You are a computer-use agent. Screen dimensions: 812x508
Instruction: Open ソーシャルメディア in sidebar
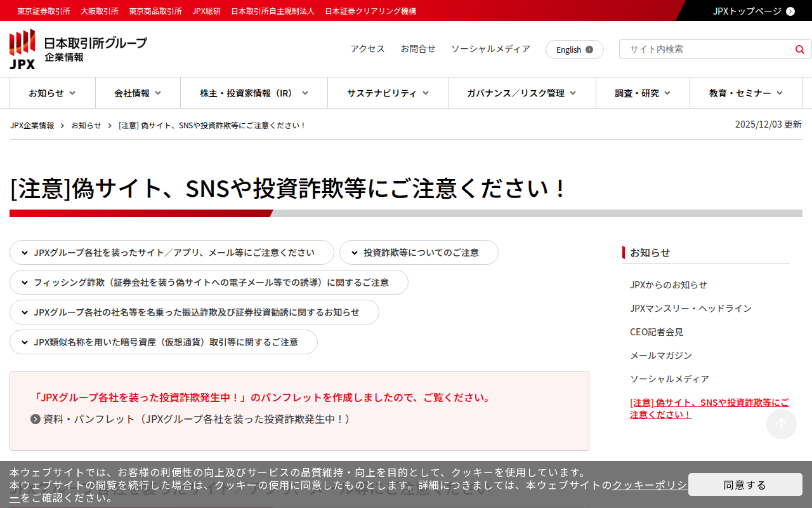click(669, 378)
